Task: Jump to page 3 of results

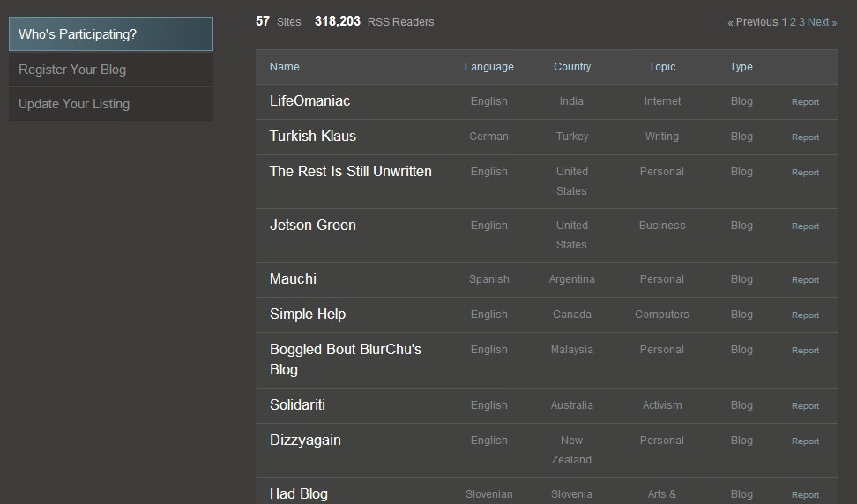Action: click(x=801, y=22)
